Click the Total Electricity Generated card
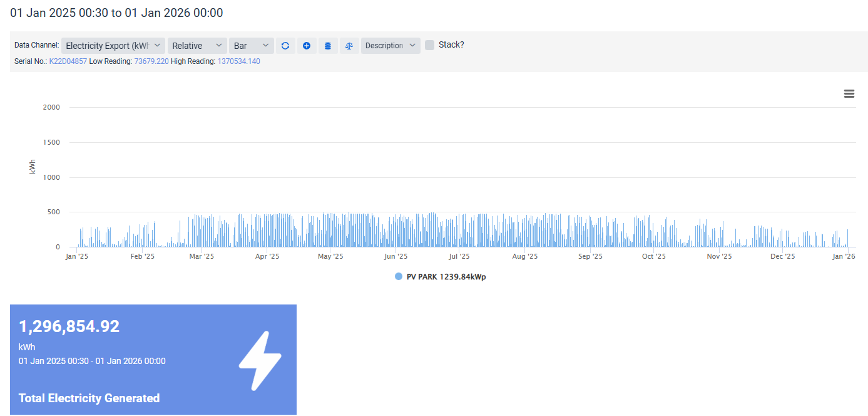Viewport: 868px width, 416px height. (153, 360)
